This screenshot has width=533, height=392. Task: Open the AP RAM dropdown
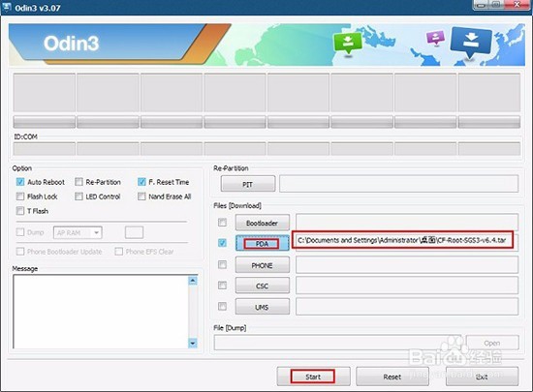tap(78, 232)
